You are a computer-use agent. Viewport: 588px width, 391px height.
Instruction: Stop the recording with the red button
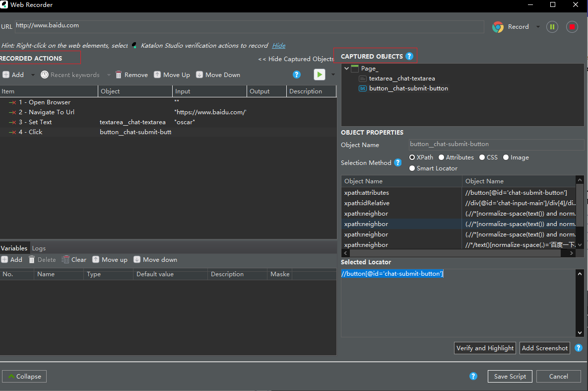tap(572, 27)
